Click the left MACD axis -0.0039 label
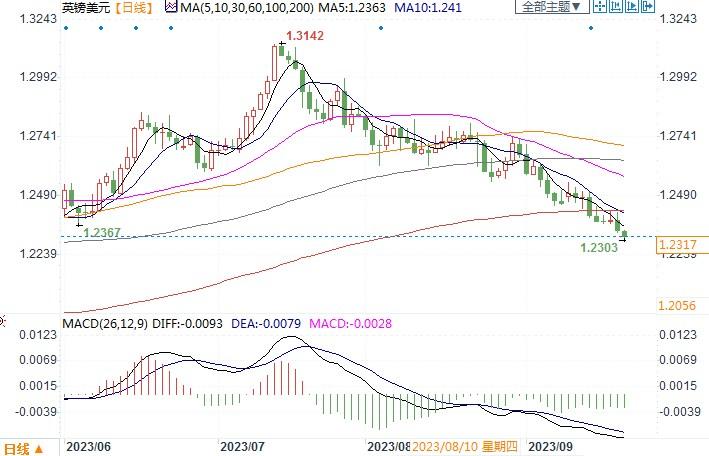This screenshot has height=456, width=709. pyautogui.click(x=37, y=411)
